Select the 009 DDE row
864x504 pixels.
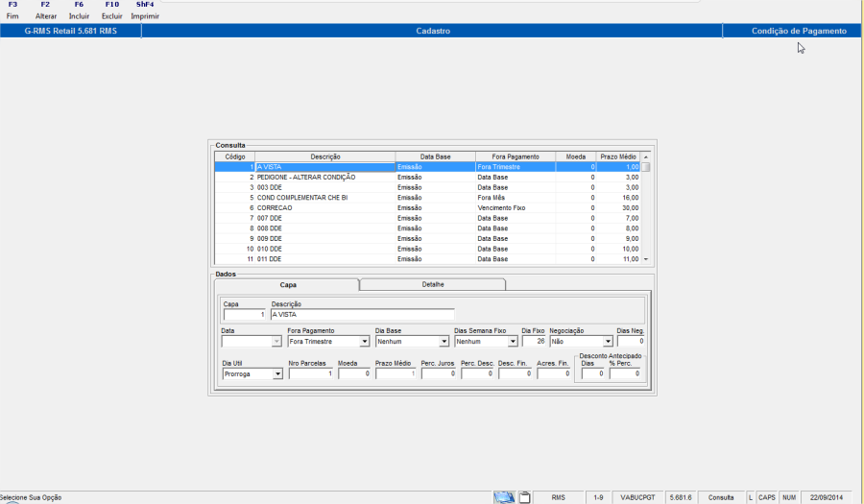pos(428,238)
